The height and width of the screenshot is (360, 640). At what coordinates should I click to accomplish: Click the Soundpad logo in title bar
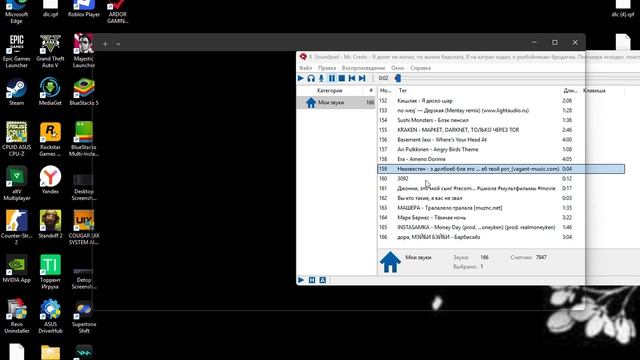(x=303, y=57)
